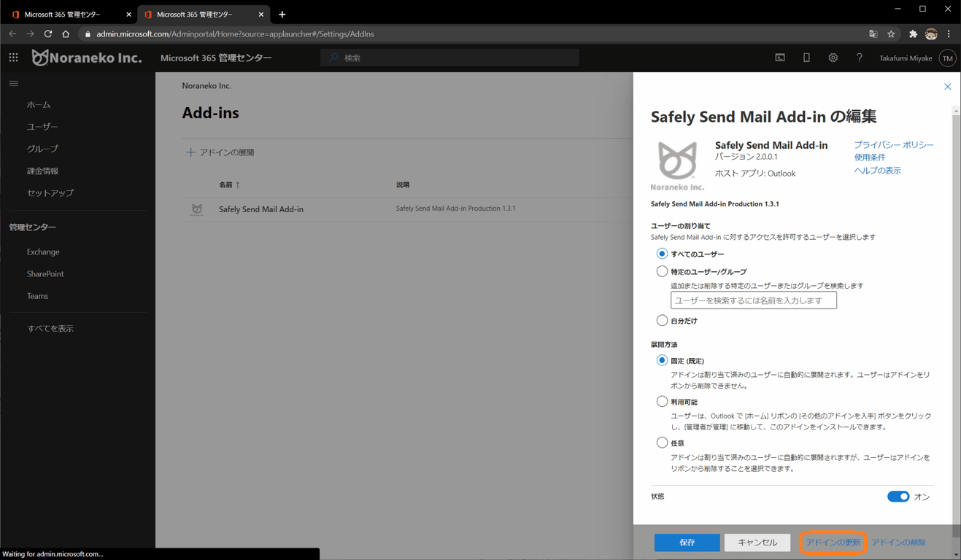Select the 特定のユーザー/グループ radio button
Image resolution: width=961 pixels, height=560 pixels.
coord(662,271)
